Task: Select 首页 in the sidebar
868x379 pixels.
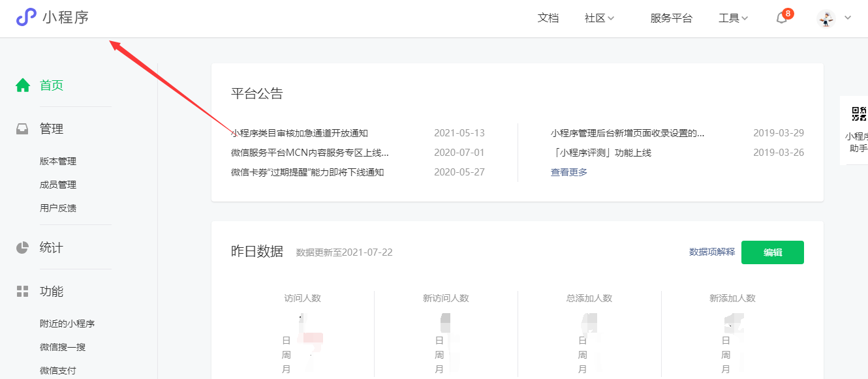Action: (52, 85)
